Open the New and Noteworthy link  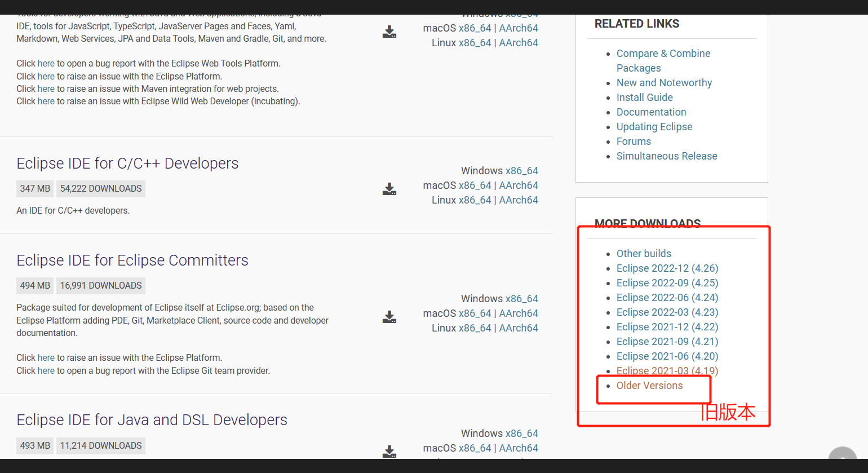coord(664,83)
